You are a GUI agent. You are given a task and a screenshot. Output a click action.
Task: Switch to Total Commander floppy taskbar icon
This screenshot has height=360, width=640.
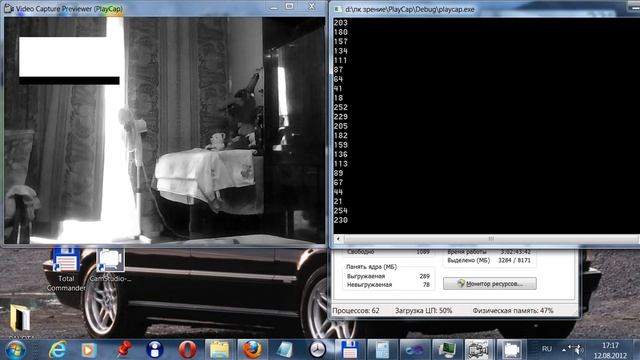click(x=349, y=350)
